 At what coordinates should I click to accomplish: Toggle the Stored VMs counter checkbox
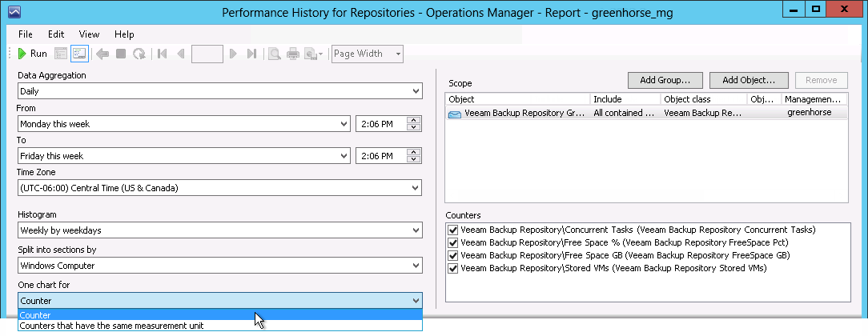(454, 268)
